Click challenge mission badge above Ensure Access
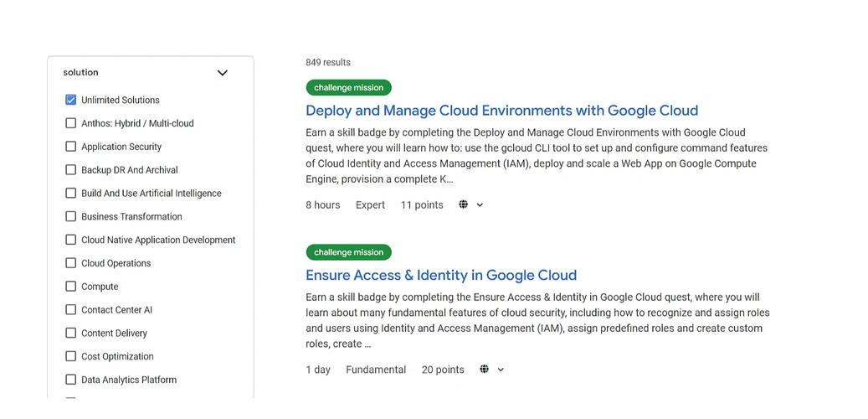 pyautogui.click(x=348, y=252)
